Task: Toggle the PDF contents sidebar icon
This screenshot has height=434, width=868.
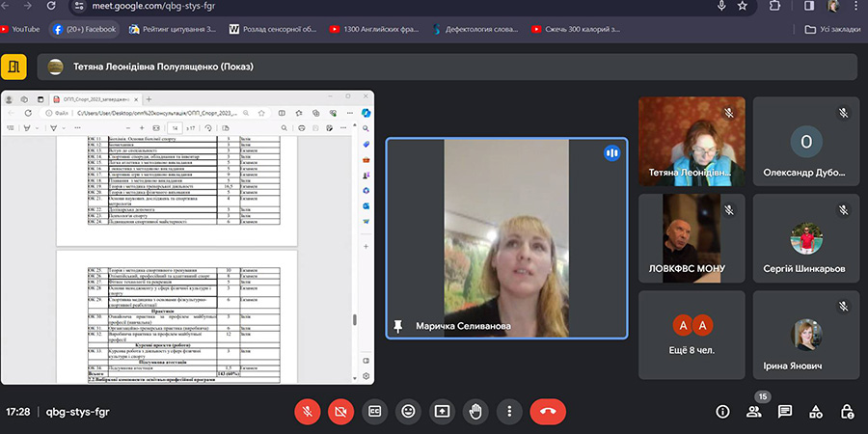Action: coord(10,128)
